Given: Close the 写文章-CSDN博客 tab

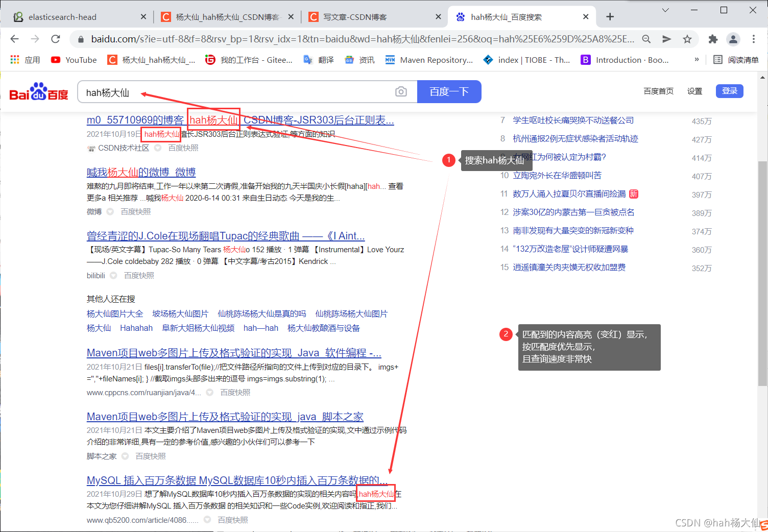Looking at the screenshot, I should pyautogui.click(x=438, y=17).
